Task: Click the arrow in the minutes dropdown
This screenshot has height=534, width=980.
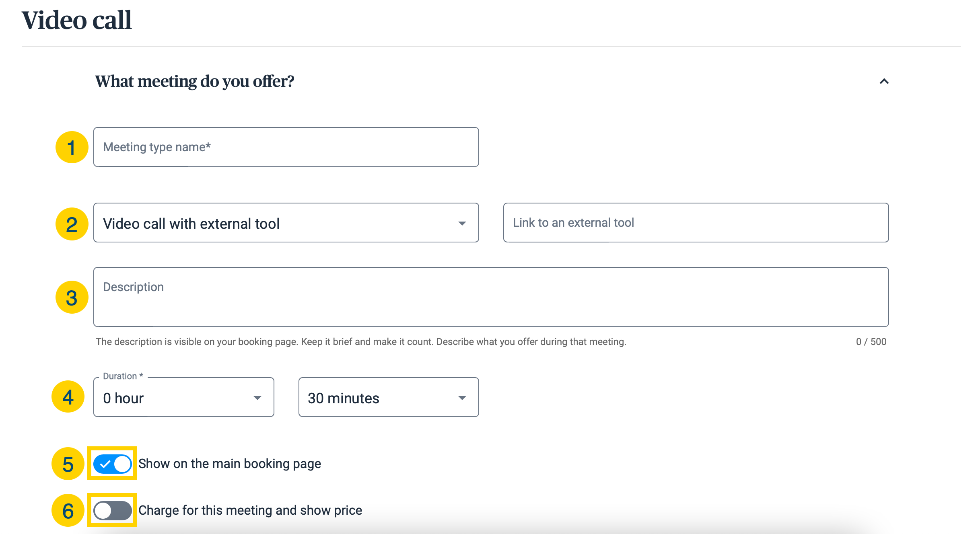Action: [x=462, y=398]
